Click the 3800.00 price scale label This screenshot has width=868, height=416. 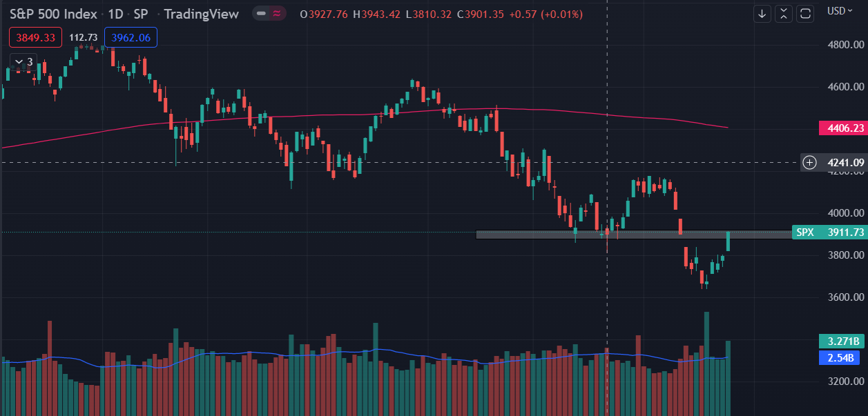(846, 255)
